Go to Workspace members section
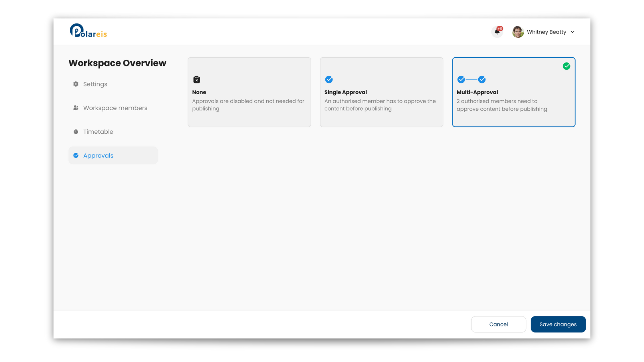 click(115, 108)
